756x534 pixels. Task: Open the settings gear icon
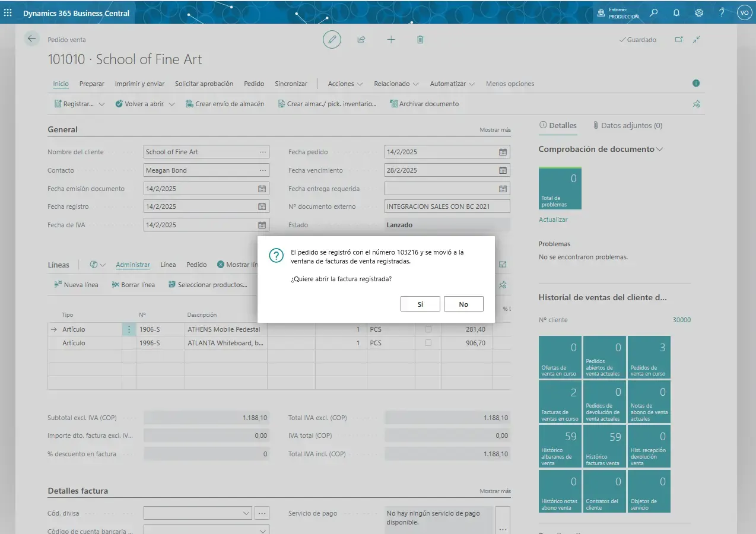(x=699, y=12)
